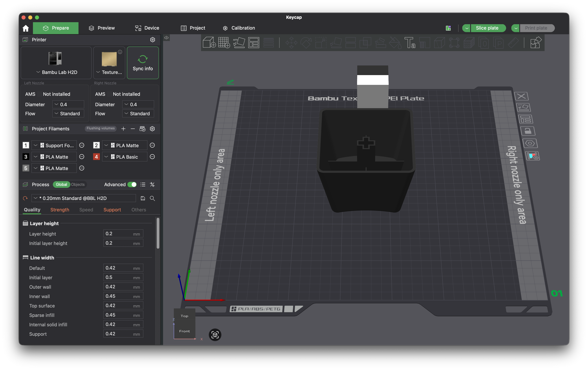Toggle plate lock icon

[527, 131]
